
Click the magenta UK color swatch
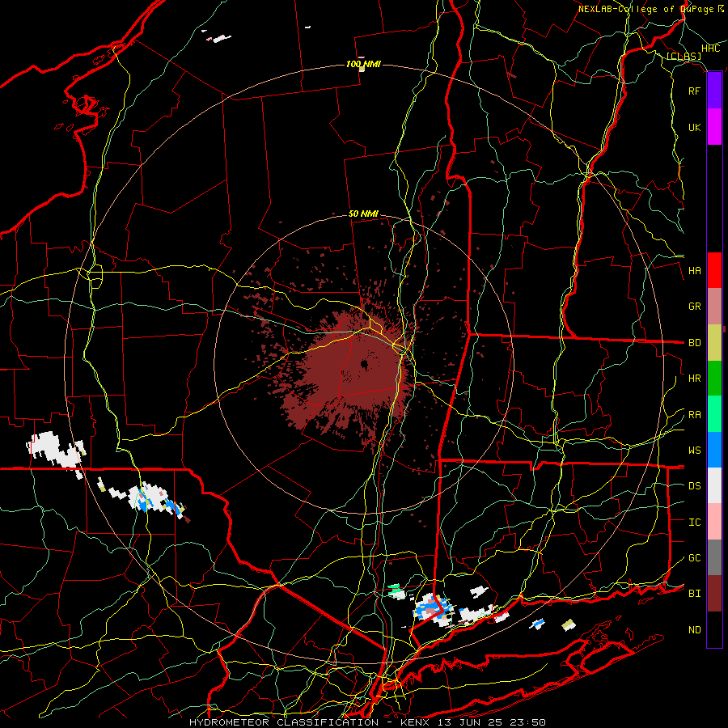pos(714,127)
